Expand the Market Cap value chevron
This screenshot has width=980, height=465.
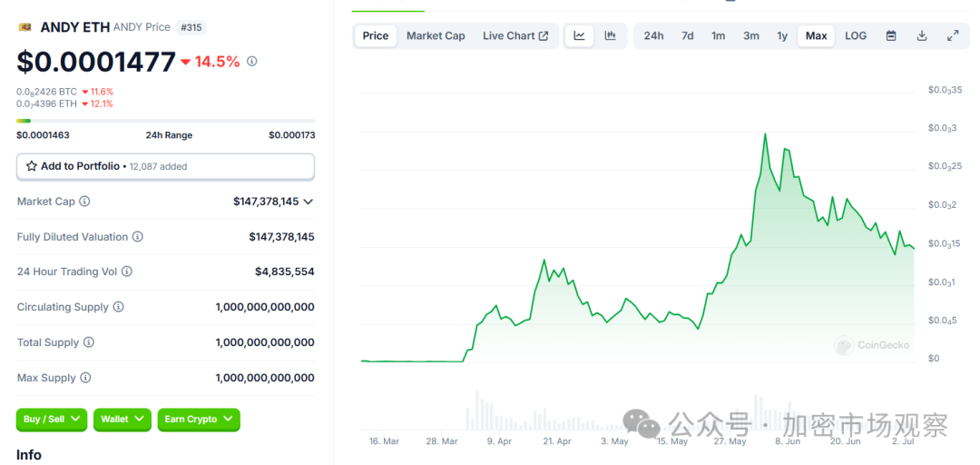click(x=309, y=202)
